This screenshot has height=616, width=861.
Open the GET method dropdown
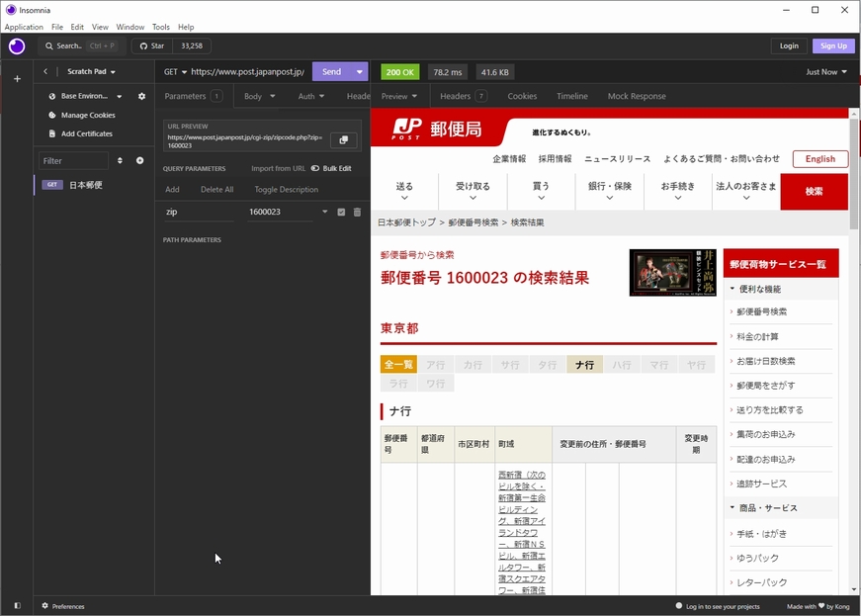click(x=175, y=72)
